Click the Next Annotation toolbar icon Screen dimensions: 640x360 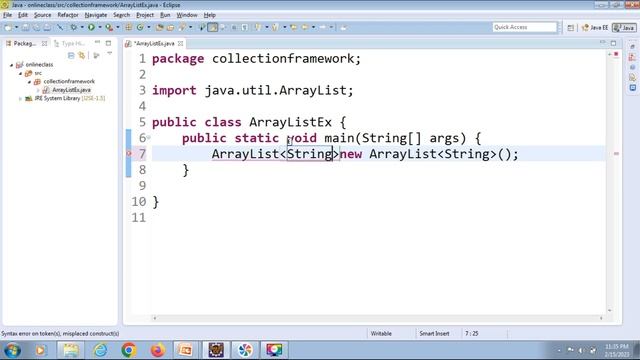point(258,27)
